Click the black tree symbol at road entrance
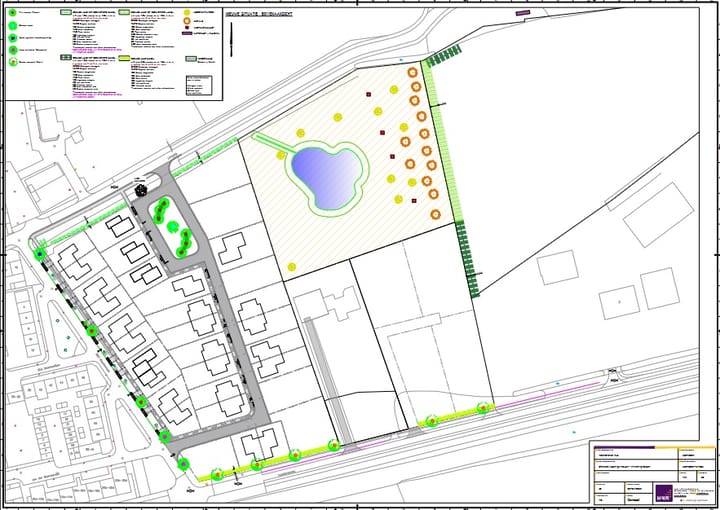This screenshot has width=720, height=510. point(141,188)
